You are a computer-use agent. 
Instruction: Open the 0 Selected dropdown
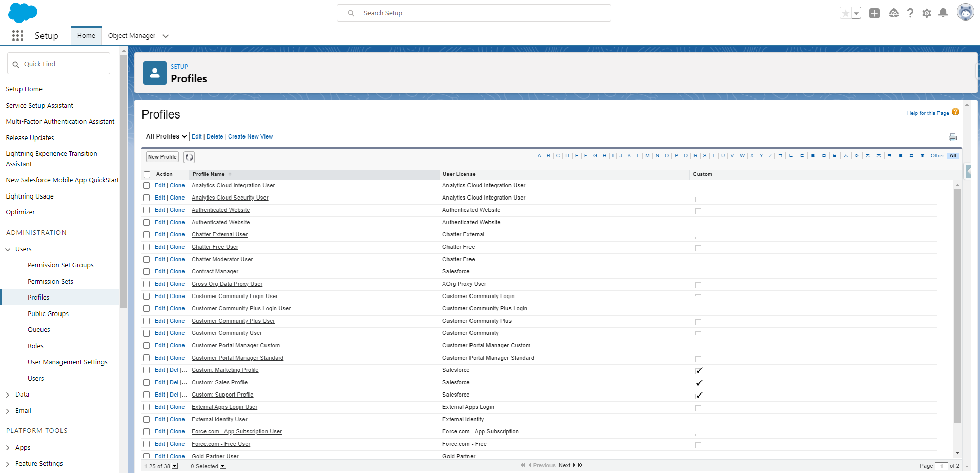tap(223, 466)
